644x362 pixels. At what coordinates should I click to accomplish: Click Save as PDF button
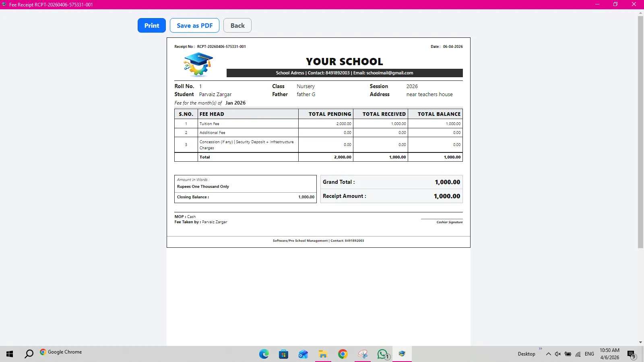point(194,25)
